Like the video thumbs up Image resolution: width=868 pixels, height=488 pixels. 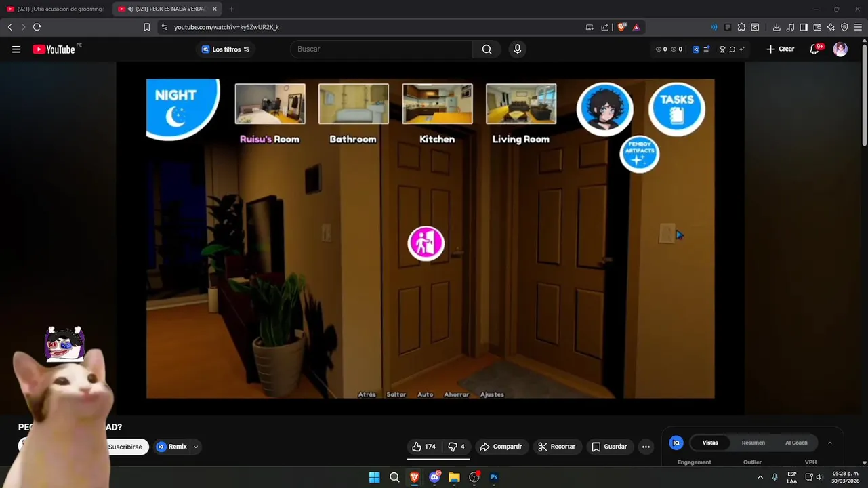(423, 447)
